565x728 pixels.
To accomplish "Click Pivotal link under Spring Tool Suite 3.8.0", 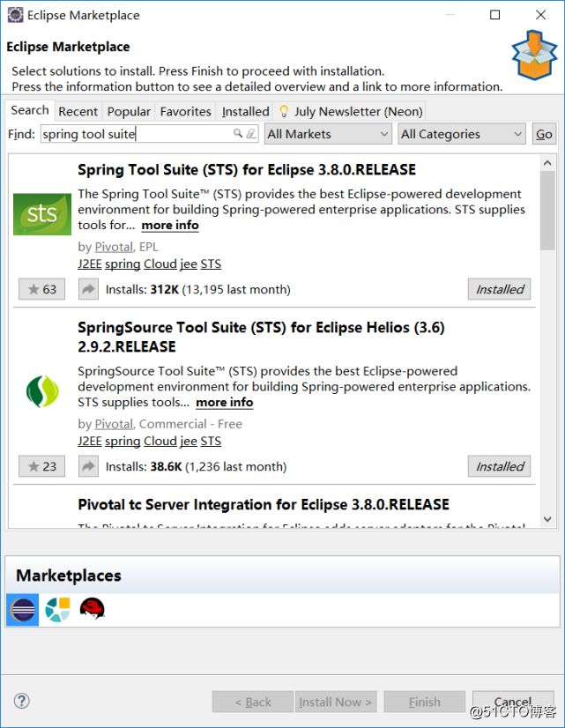I will (x=115, y=247).
